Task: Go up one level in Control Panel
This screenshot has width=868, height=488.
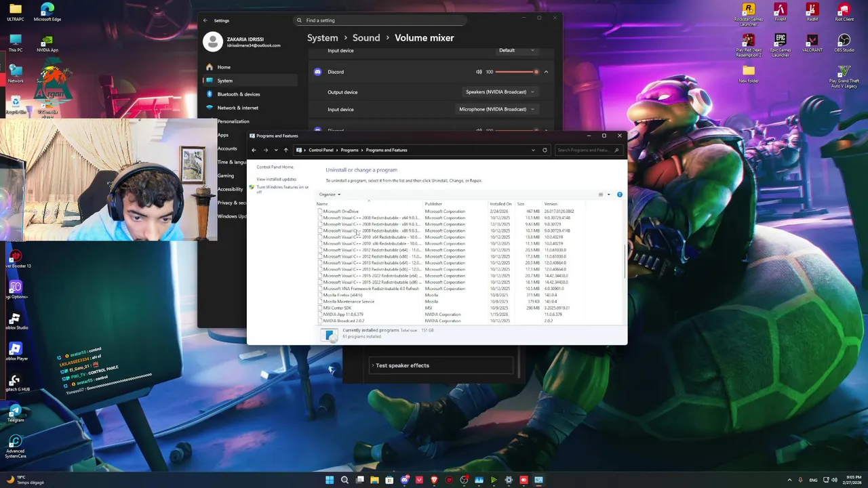Action: pyautogui.click(x=285, y=150)
